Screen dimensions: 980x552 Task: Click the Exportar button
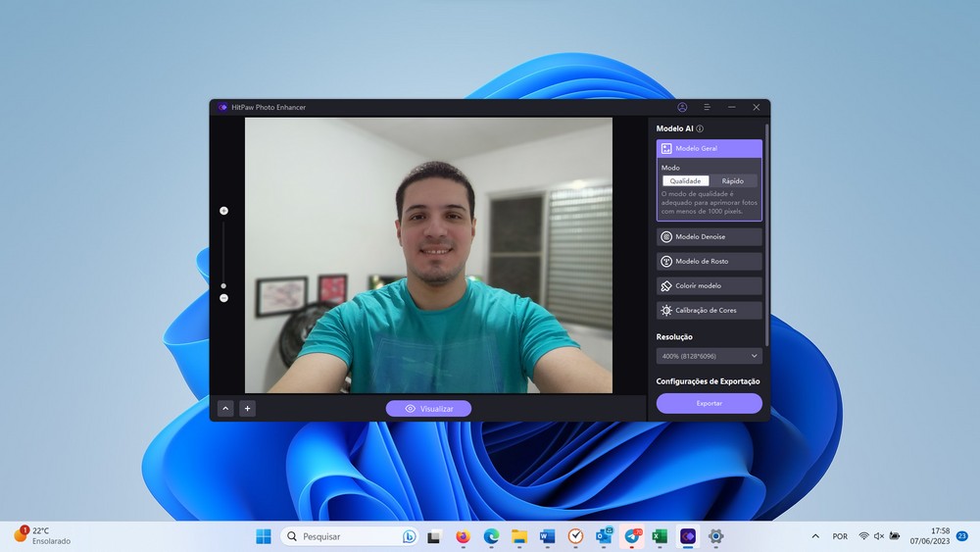tap(709, 403)
